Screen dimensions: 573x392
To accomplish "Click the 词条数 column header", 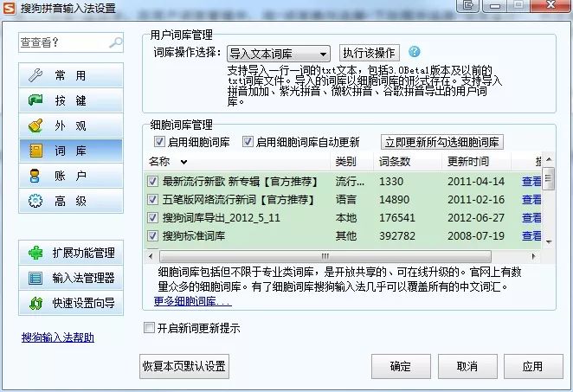I will [408, 161].
